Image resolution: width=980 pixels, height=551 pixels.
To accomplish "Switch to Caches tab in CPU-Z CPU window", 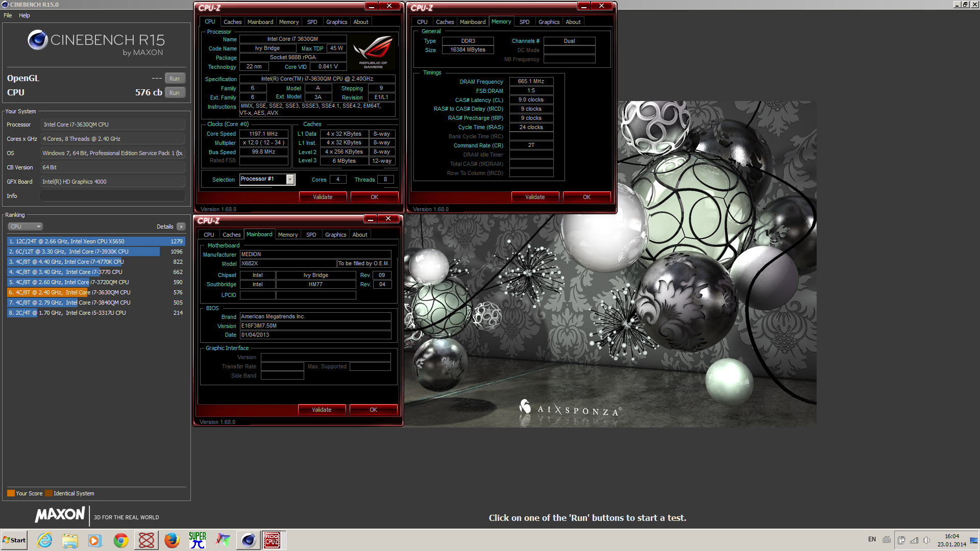I will point(232,22).
